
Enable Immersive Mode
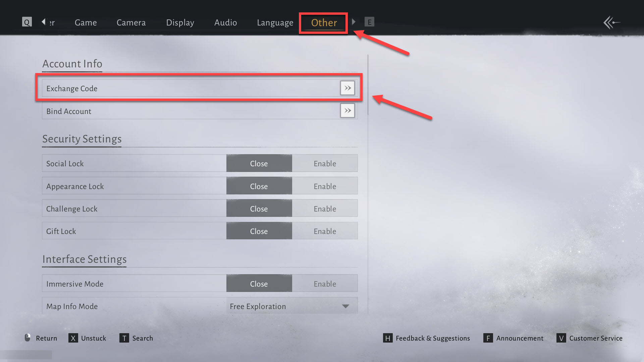pyautogui.click(x=325, y=284)
